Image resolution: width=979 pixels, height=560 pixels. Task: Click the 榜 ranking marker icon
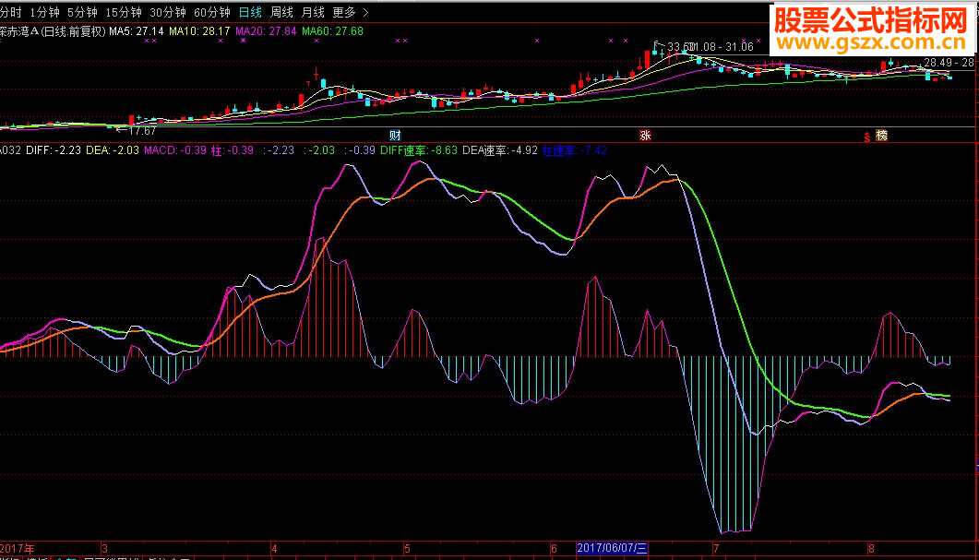click(881, 136)
